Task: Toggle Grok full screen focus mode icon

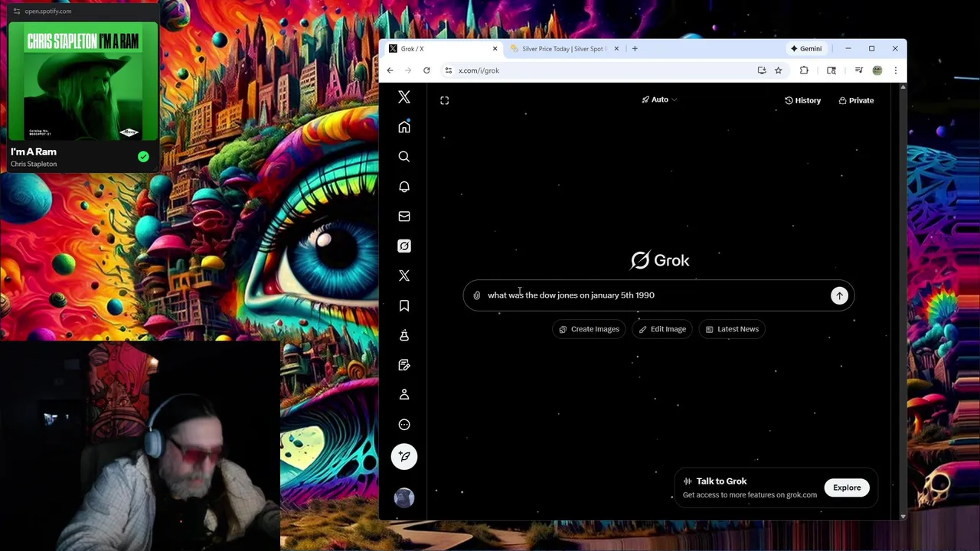Action: pos(444,100)
